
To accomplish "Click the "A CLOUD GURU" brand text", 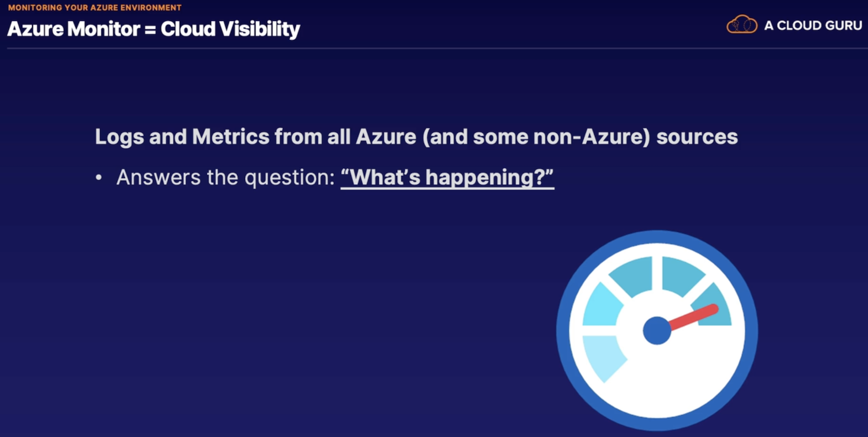I will [x=813, y=25].
